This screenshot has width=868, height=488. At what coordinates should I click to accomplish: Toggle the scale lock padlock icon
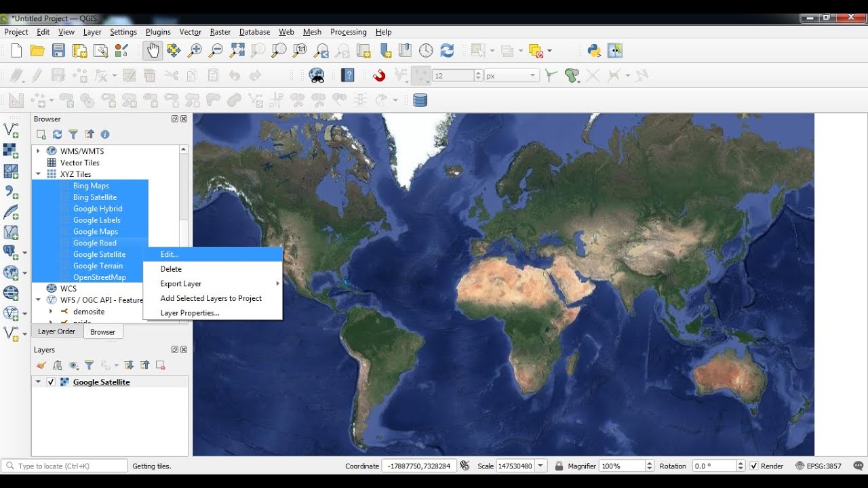pyautogui.click(x=559, y=466)
